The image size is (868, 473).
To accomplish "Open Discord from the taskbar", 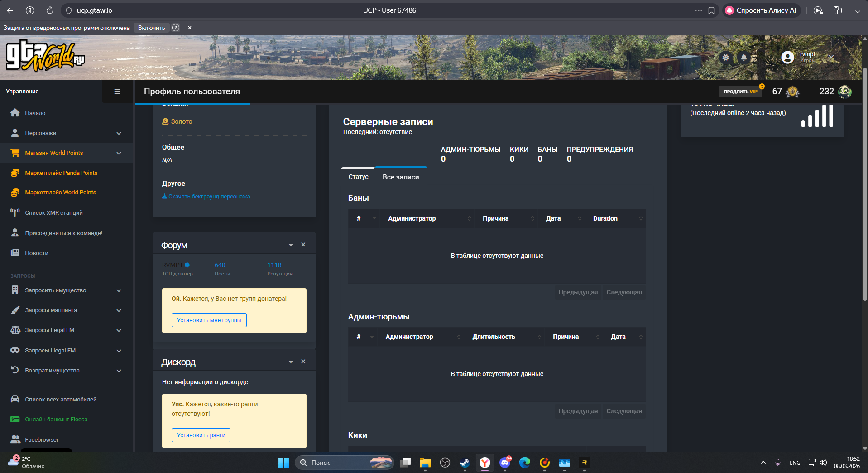I will click(x=505, y=463).
